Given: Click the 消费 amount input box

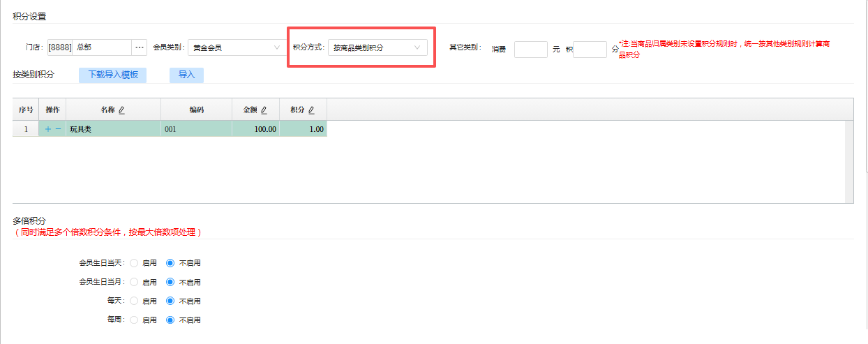Looking at the screenshot, I should click(x=531, y=50).
